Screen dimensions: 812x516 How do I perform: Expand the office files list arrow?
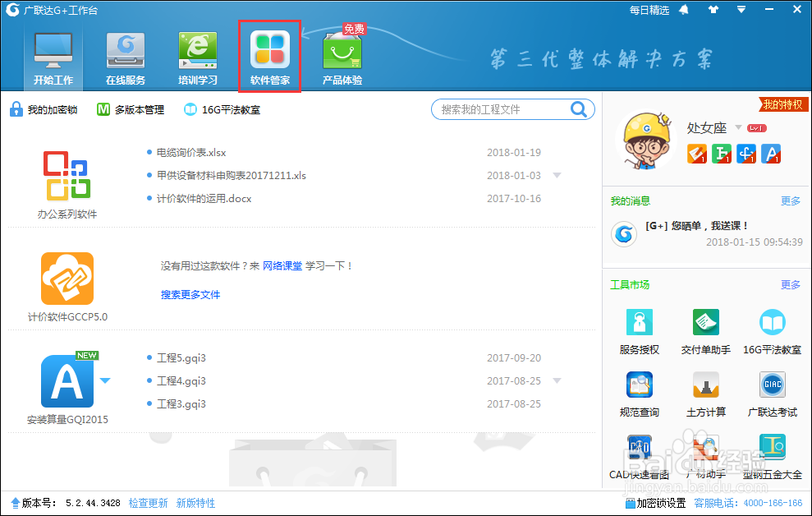coord(557,175)
